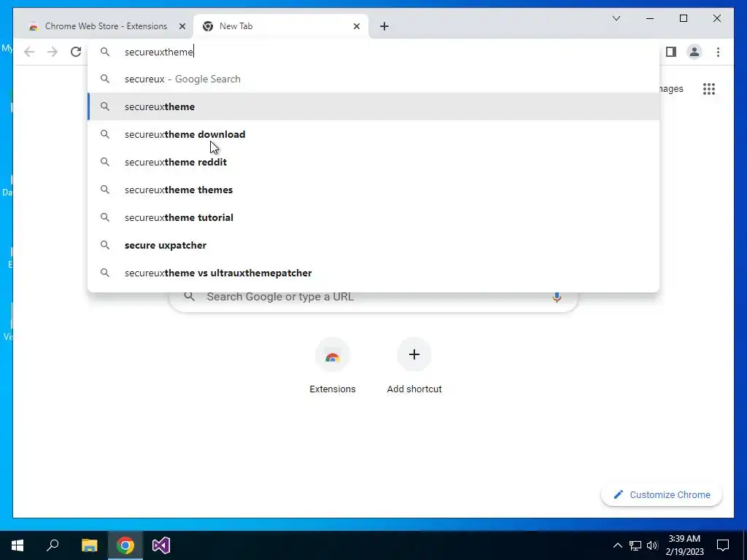The height and width of the screenshot is (560, 747).
Task: Show hidden system tray icons
Action: click(617, 545)
